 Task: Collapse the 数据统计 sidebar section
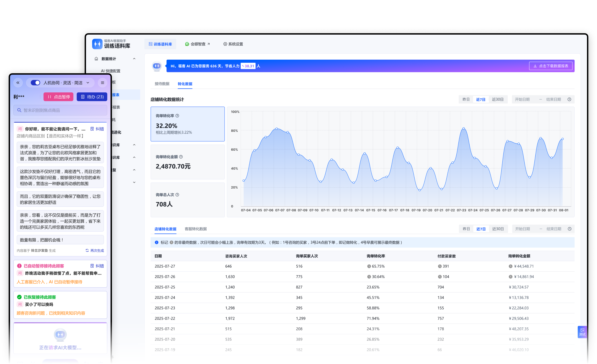pos(134,59)
